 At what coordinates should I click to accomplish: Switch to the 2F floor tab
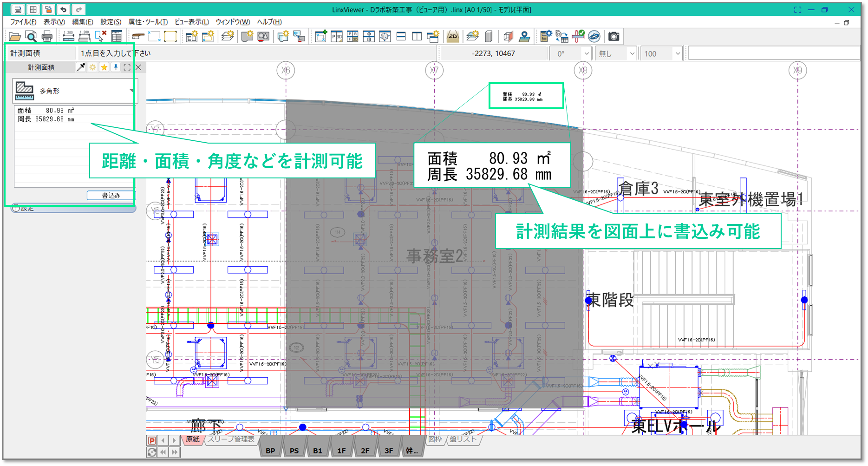tap(365, 450)
